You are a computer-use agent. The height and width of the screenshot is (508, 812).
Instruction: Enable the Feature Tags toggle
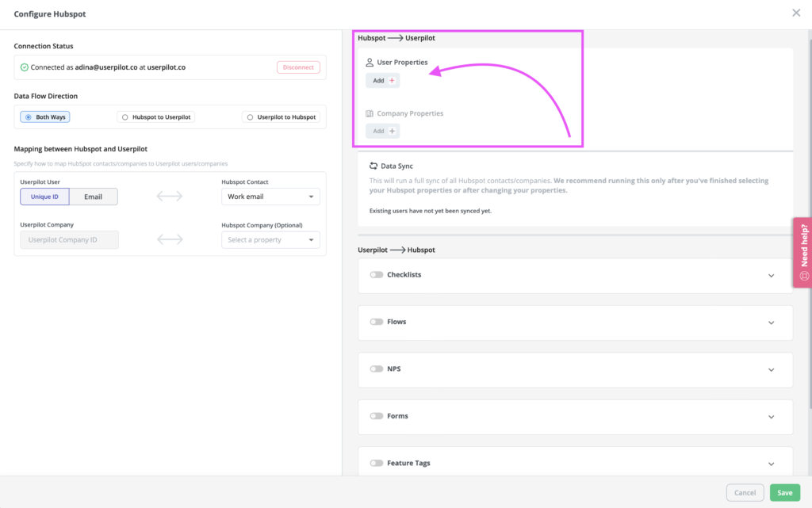(377, 463)
